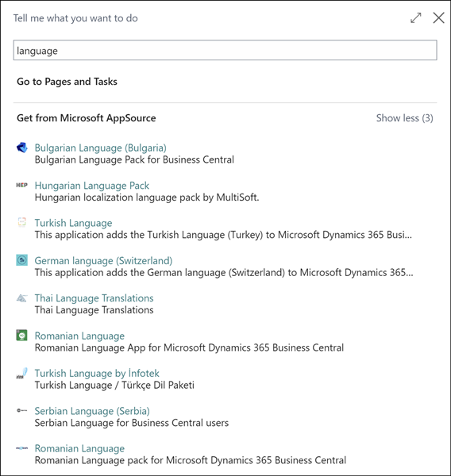This screenshot has width=451, height=476.
Task: Click 'Romanian Language App for Microsoft Dynamics' description
Action: click(189, 347)
